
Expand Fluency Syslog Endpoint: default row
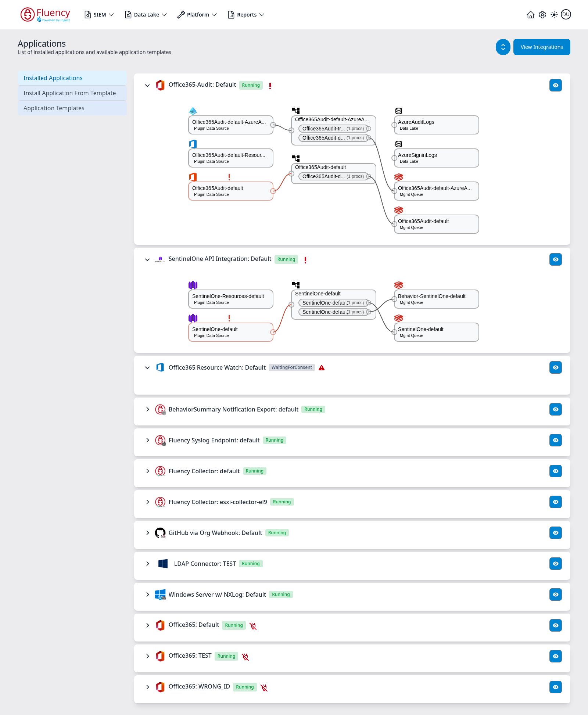(147, 440)
